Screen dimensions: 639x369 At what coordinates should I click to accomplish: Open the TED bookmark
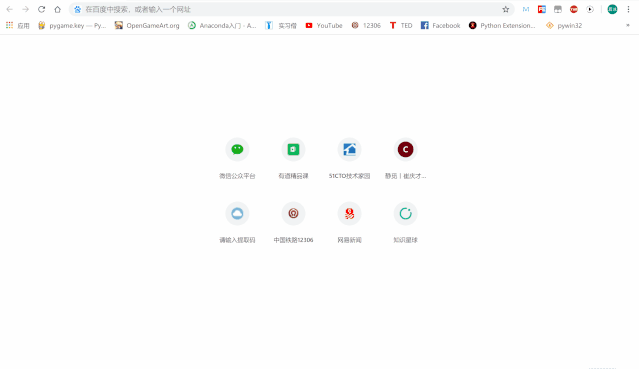tap(401, 25)
